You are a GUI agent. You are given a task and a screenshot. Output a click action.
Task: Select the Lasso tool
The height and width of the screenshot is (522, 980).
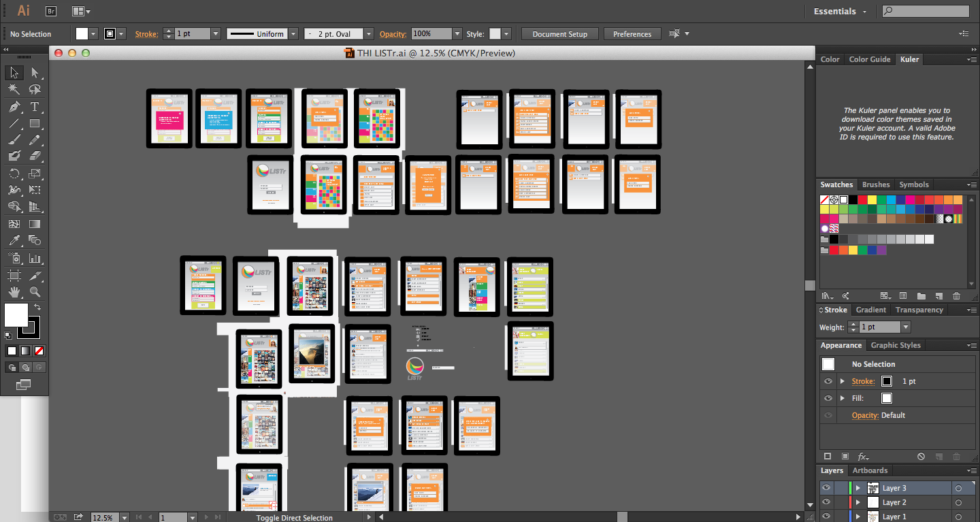point(35,90)
